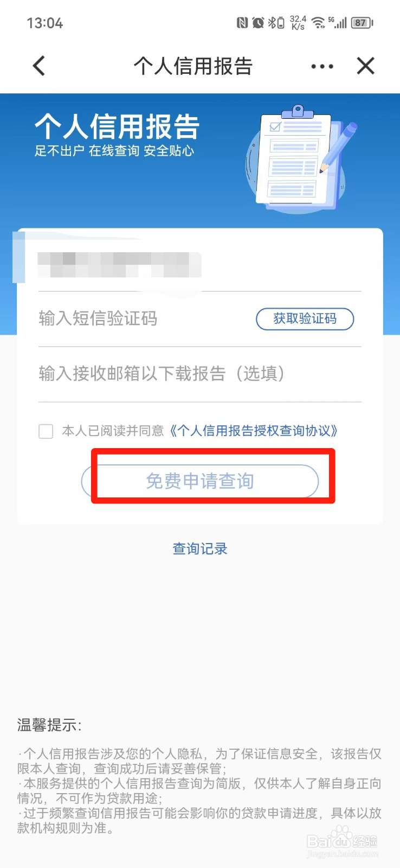Focus the receiving email input field
The height and width of the screenshot is (868, 400).
200,374
